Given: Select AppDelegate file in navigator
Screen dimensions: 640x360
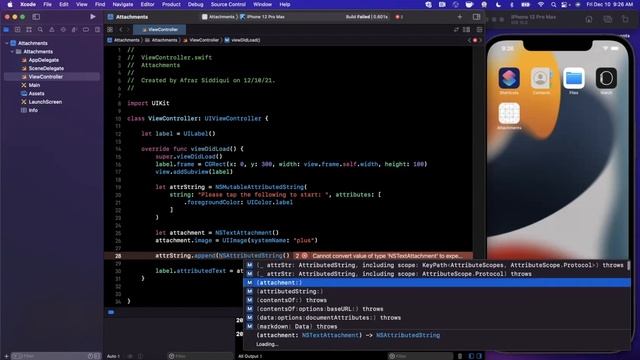Looking at the screenshot, I should click(44, 60).
